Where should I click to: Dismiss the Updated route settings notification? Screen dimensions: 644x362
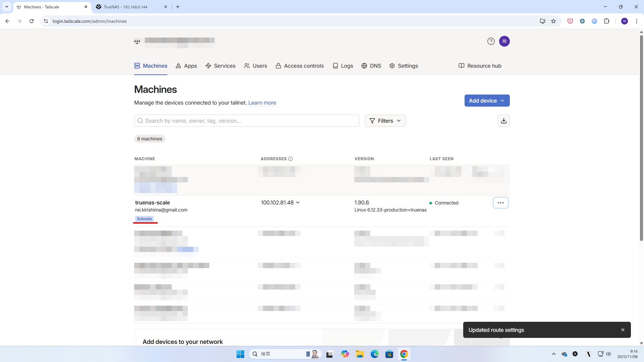point(623,330)
